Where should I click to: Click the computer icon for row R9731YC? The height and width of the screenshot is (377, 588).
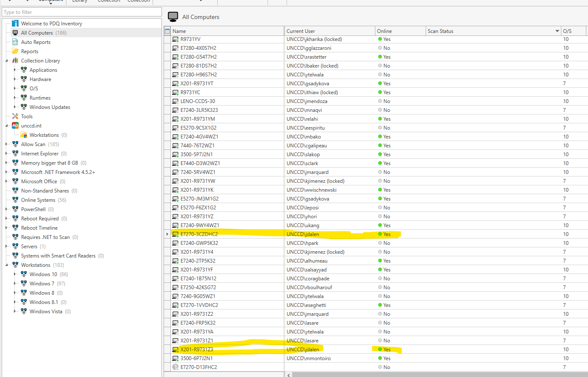click(175, 92)
